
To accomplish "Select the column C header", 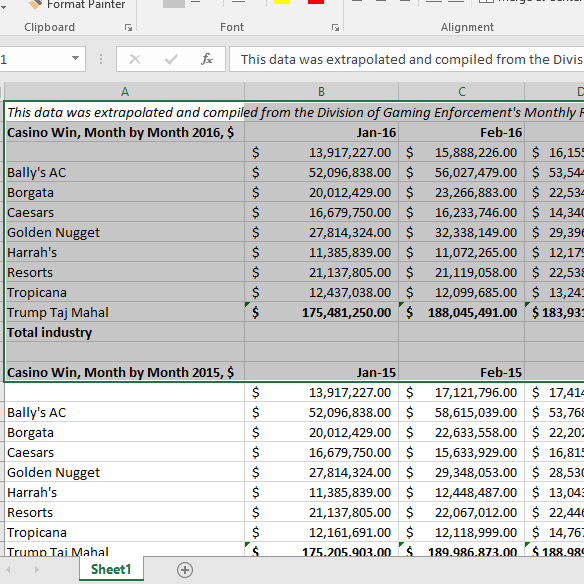I will [x=461, y=92].
